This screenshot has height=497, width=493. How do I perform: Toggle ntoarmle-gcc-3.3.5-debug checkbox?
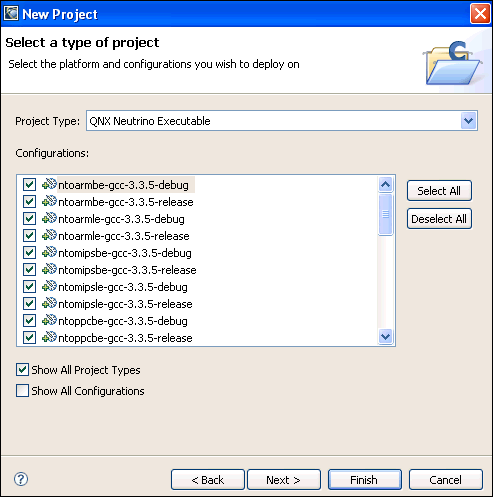[29, 218]
